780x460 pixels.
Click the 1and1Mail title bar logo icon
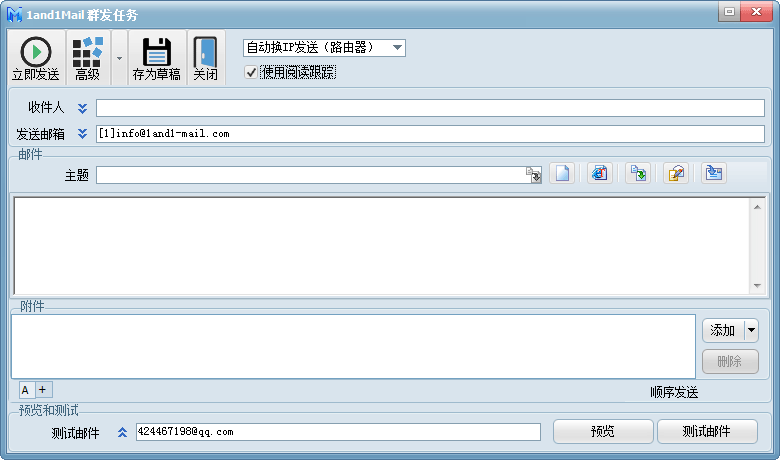click(x=14, y=14)
